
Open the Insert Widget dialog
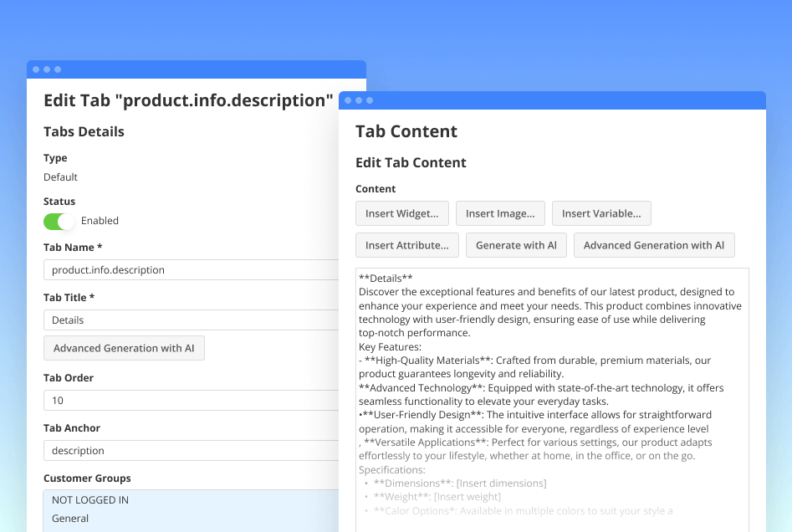[401, 213]
